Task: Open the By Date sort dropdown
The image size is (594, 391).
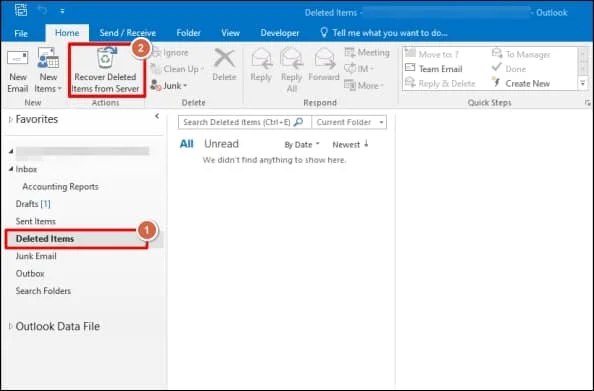Action: click(302, 145)
